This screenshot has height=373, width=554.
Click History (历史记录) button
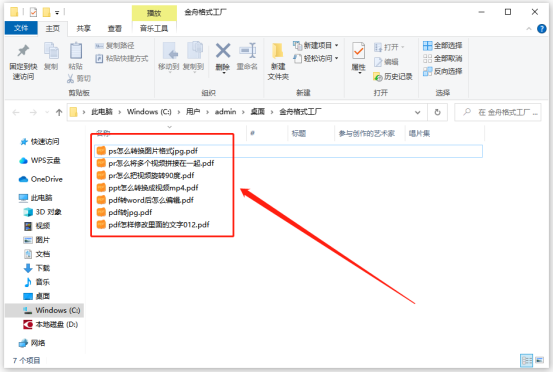pyautogui.click(x=393, y=76)
